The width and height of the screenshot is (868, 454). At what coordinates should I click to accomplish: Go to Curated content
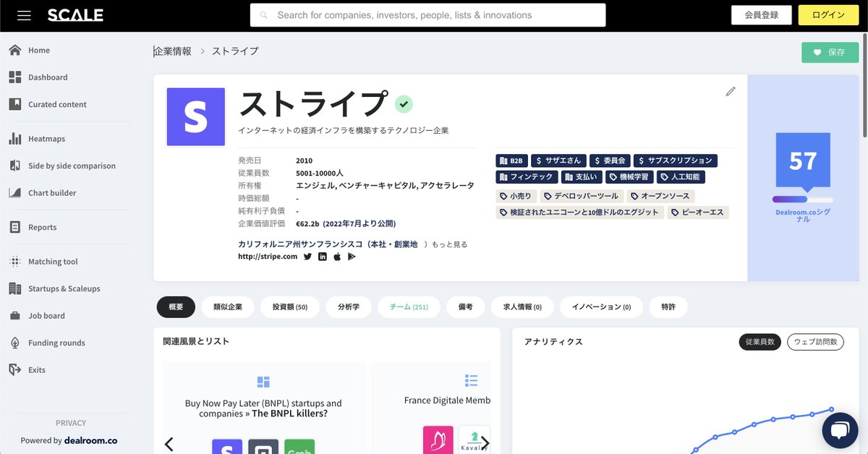click(57, 104)
